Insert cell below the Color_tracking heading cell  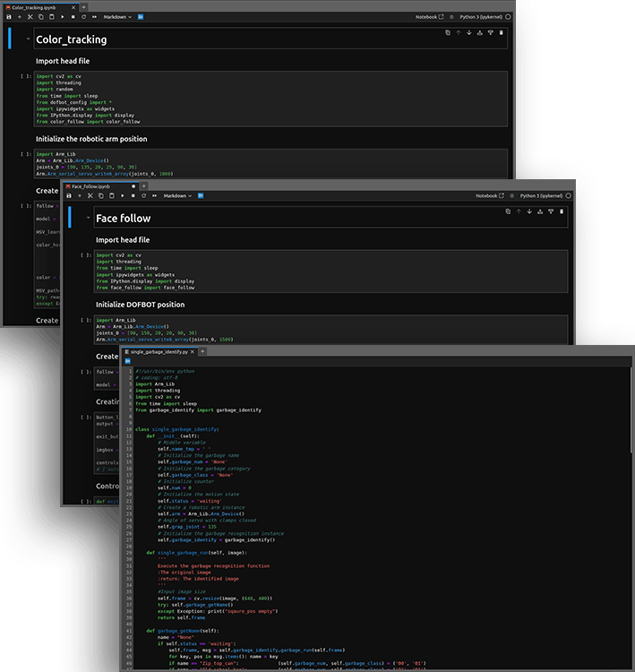click(x=490, y=32)
